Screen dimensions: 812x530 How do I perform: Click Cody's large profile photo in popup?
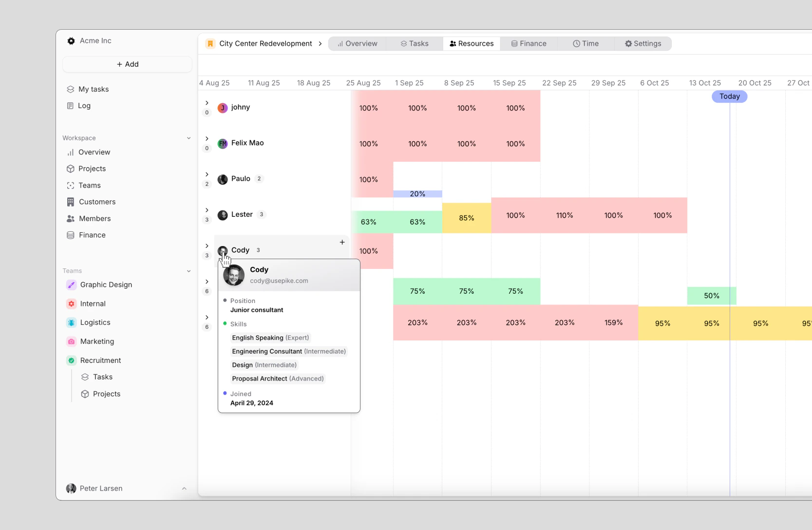[x=234, y=275]
